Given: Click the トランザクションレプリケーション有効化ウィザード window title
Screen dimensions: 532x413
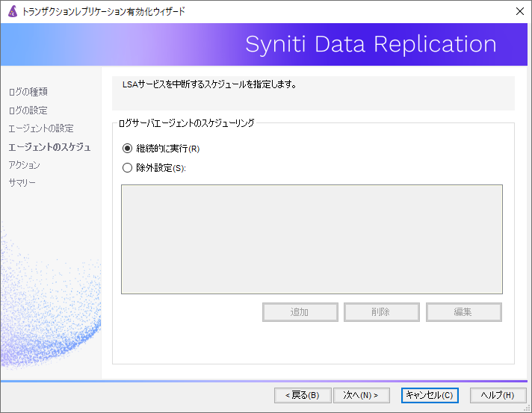Looking at the screenshot, I should coord(103,11).
